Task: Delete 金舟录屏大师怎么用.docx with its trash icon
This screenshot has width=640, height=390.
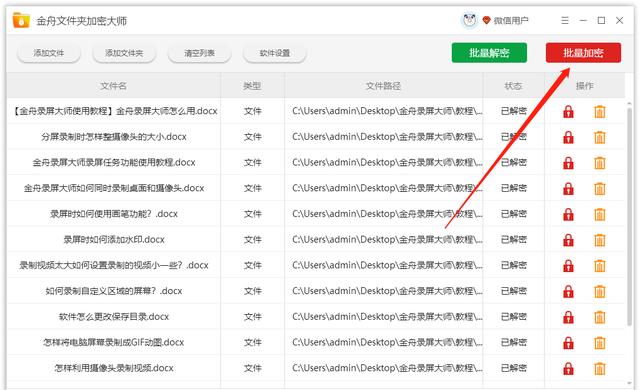Action: (600, 111)
